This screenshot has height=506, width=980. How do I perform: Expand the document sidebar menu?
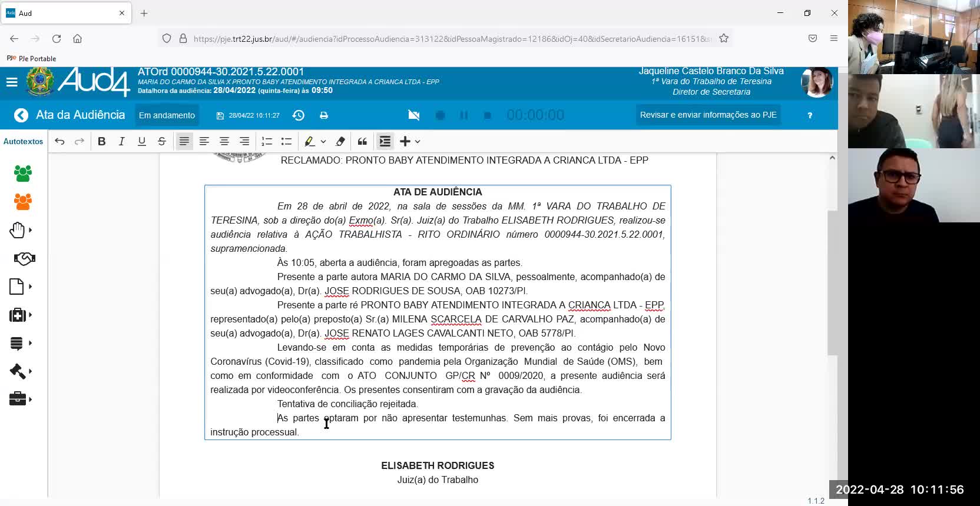21,287
